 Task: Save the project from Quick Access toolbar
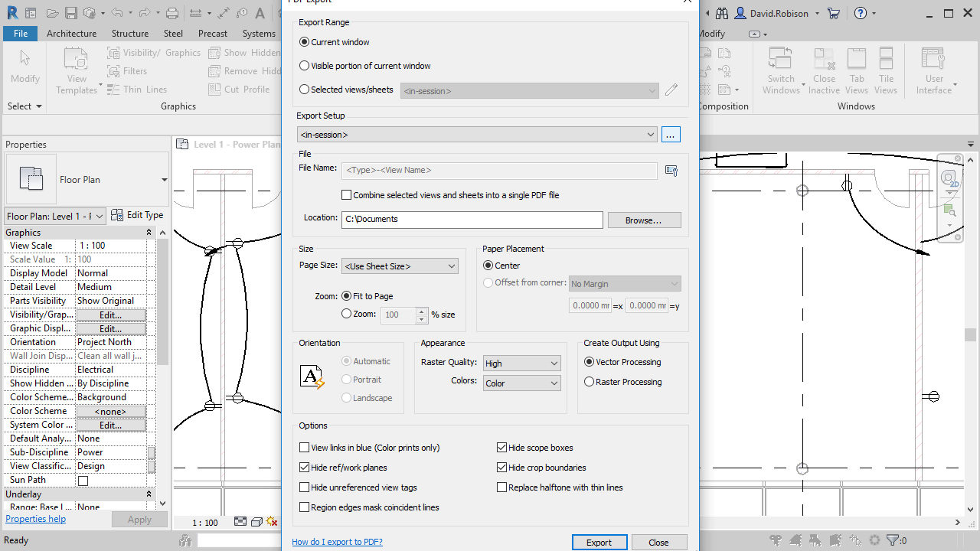click(70, 12)
